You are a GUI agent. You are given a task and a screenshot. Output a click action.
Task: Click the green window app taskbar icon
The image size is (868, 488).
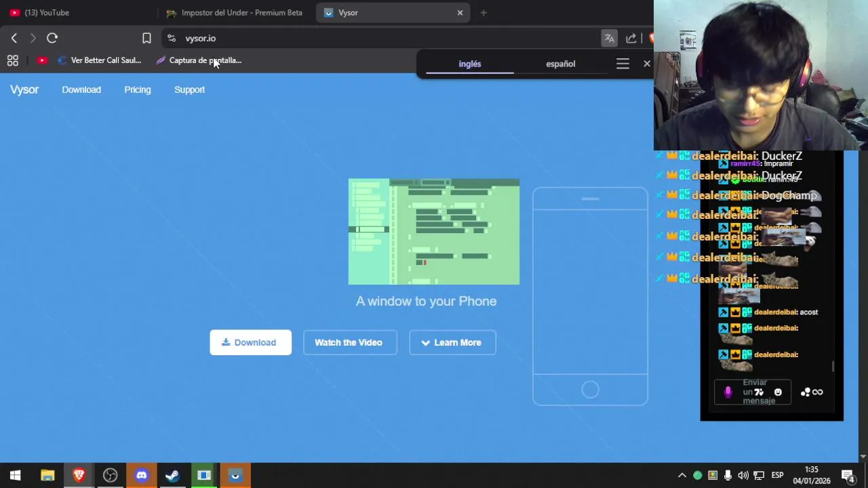point(204,475)
